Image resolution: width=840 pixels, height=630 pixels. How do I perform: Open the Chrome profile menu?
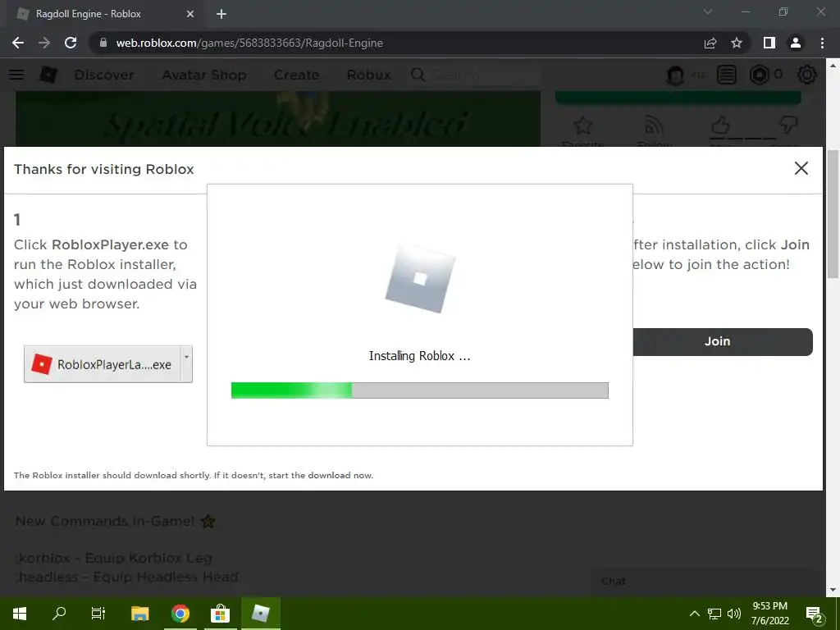(x=796, y=43)
